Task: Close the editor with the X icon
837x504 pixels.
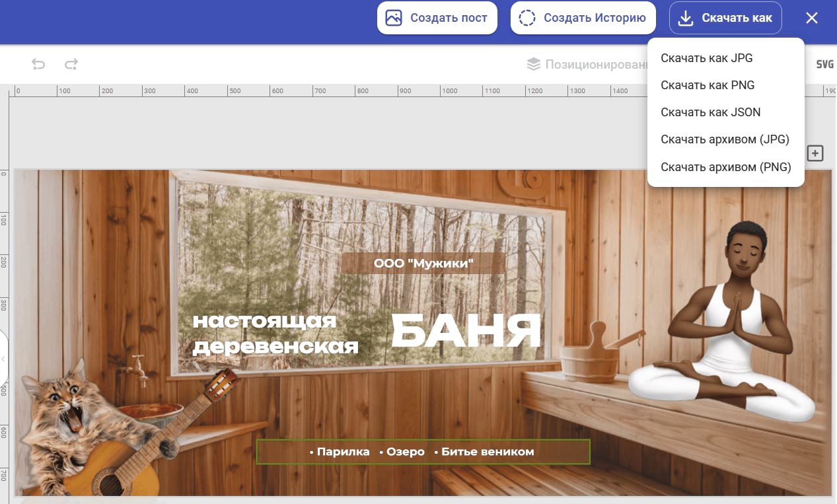Action: [812, 18]
